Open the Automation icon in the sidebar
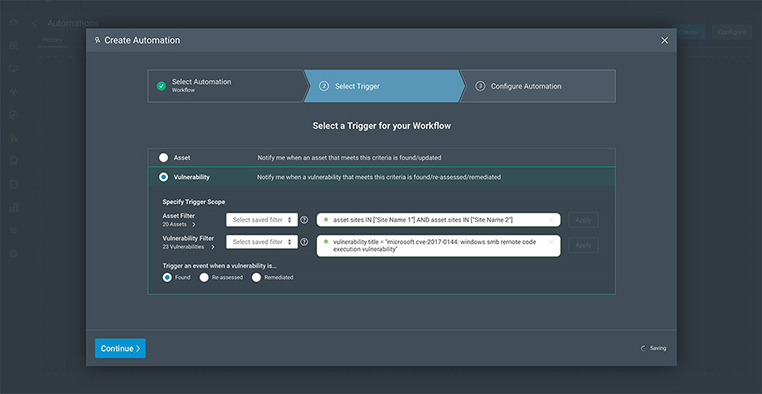 [x=14, y=138]
